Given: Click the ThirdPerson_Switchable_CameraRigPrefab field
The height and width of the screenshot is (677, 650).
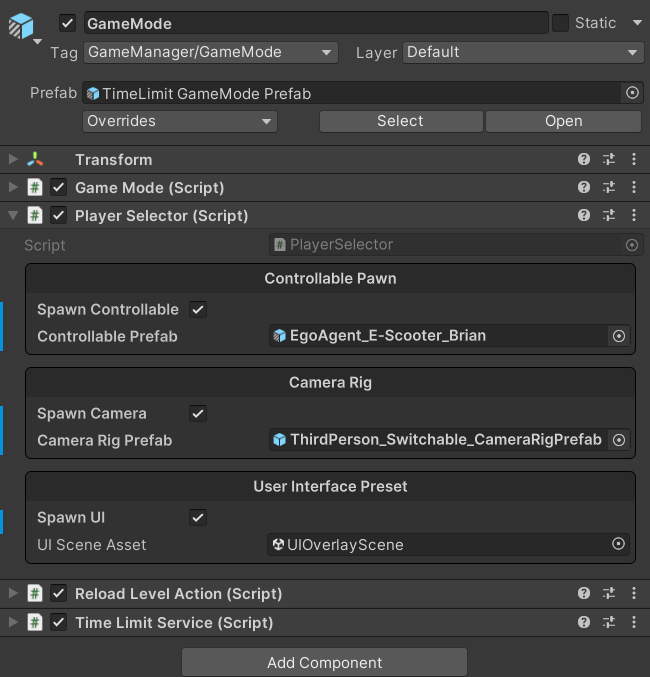Looking at the screenshot, I should click(x=438, y=440).
